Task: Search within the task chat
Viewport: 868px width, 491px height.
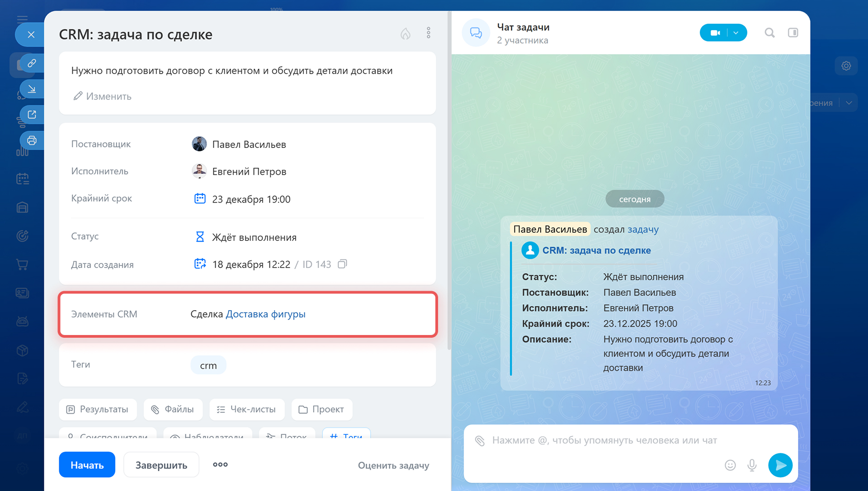Action: click(x=769, y=33)
